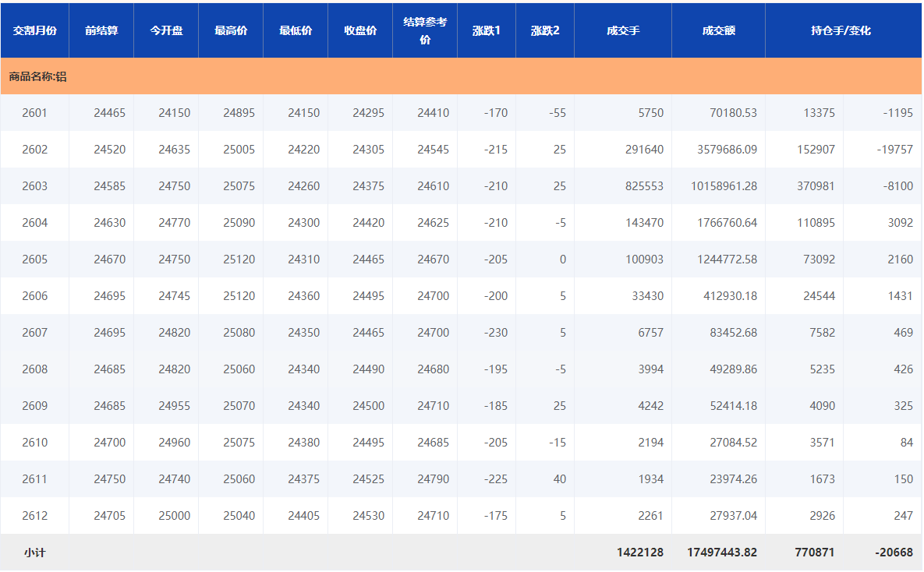Click the 成交额 column header
Screen dimensions: 924x572
(x=718, y=30)
